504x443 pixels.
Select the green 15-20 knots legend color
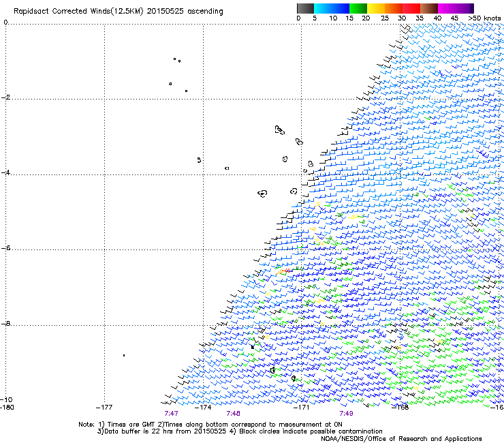point(358,8)
